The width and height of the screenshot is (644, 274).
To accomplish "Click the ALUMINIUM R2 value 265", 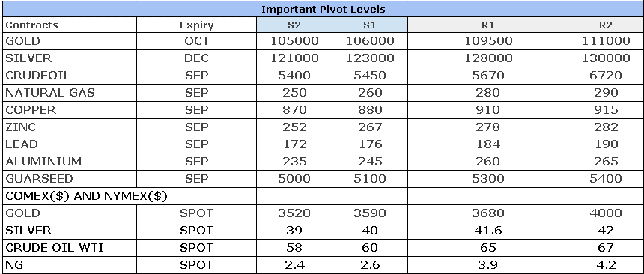I will (x=606, y=162).
